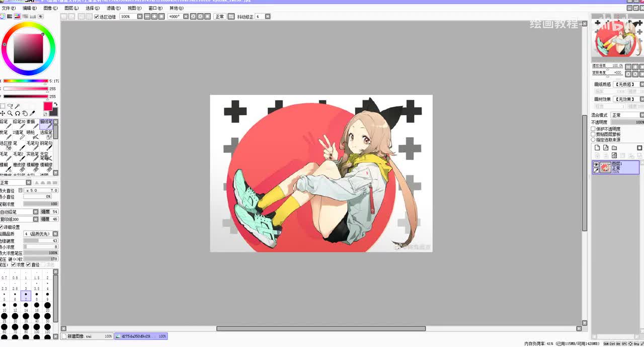Select the rotate view tool
The height and width of the screenshot is (347, 644).
[x=17, y=114]
